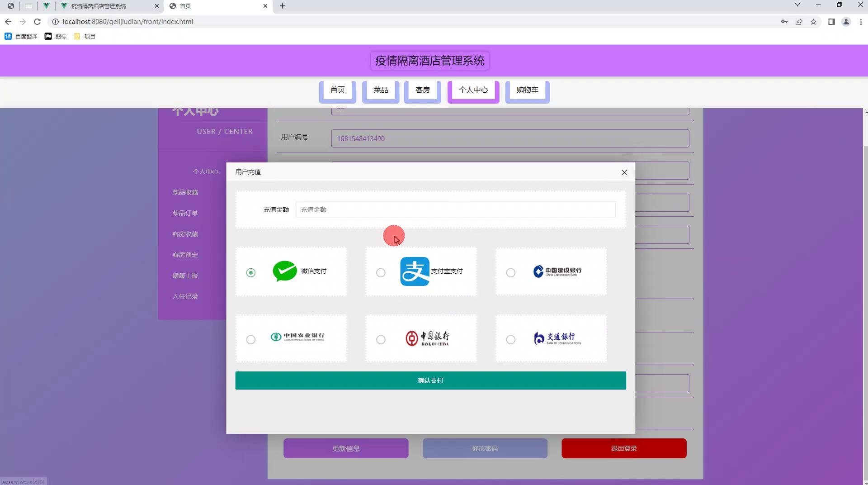This screenshot has height=485, width=868.
Task: Choose China Construction Bank radio option
Action: click(510, 272)
